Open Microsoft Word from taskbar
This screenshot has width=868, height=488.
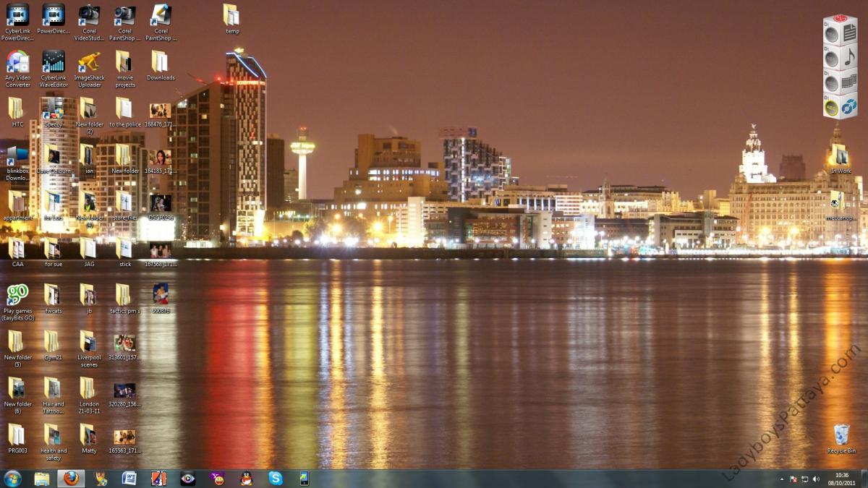[129, 479]
